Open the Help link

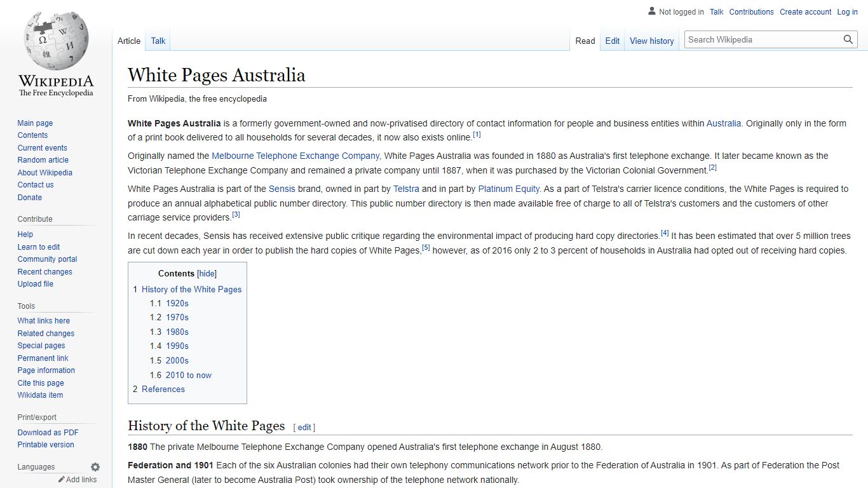click(25, 234)
